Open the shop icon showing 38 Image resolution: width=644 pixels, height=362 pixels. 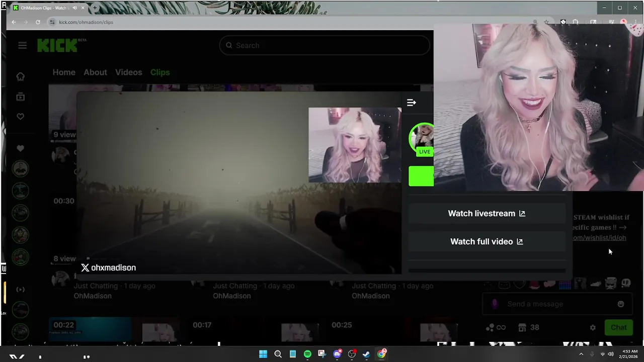pyautogui.click(x=528, y=327)
